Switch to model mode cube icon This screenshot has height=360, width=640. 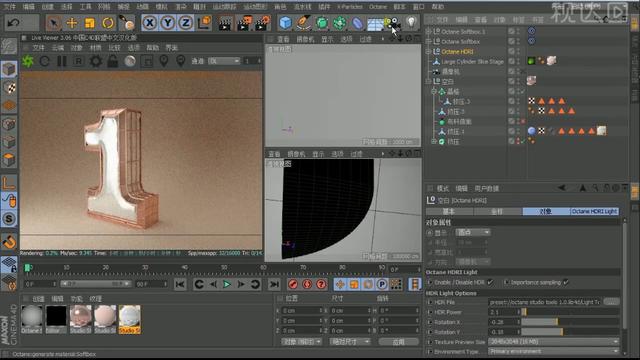(x=9, y=69)
